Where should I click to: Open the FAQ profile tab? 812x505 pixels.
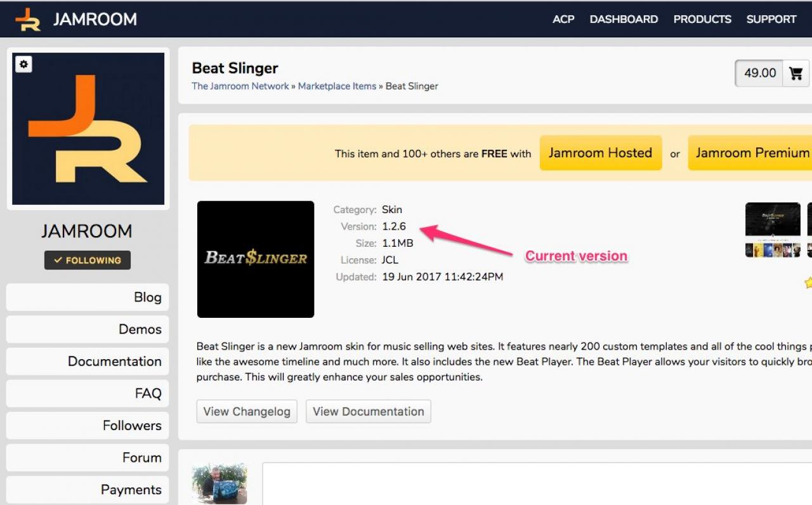tap(88, 393)
